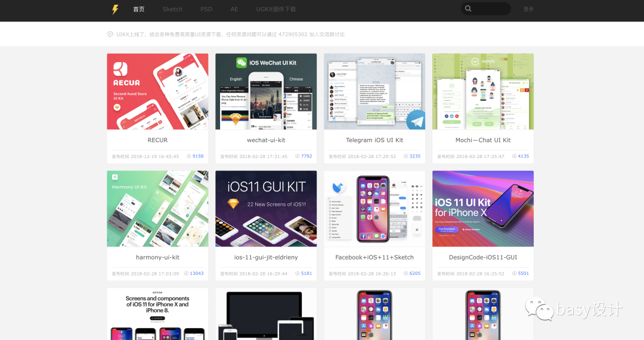Screen dimensions: 644x340
Task: Click the lightning bolt site logo
Action: (x=116, y=9)
